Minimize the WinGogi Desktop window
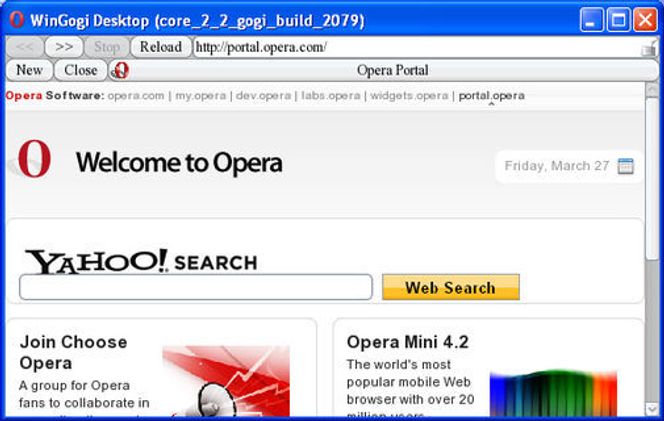Screen dimensions: 664x421 point(592,20)
